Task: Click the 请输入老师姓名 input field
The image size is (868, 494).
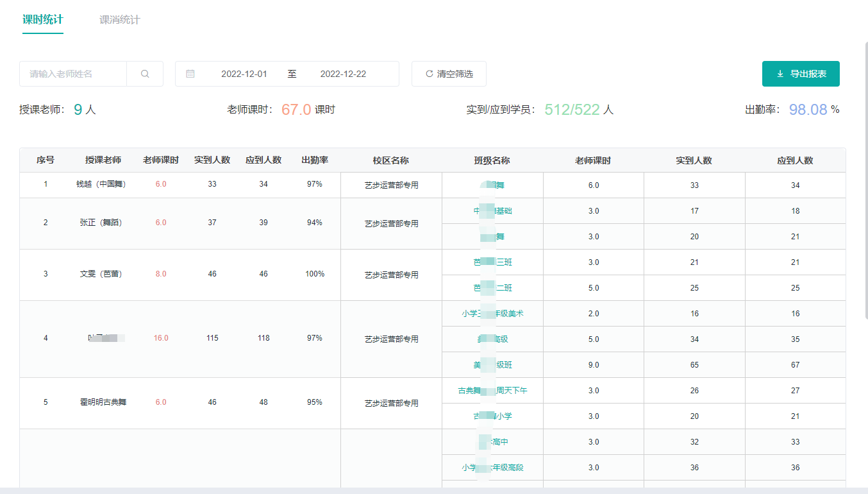Action: [71, 74]
